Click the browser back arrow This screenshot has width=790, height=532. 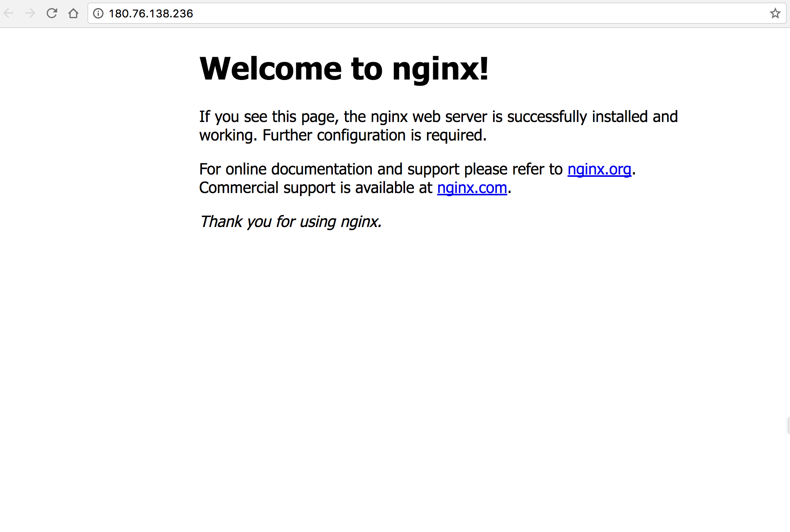(9, 14)
